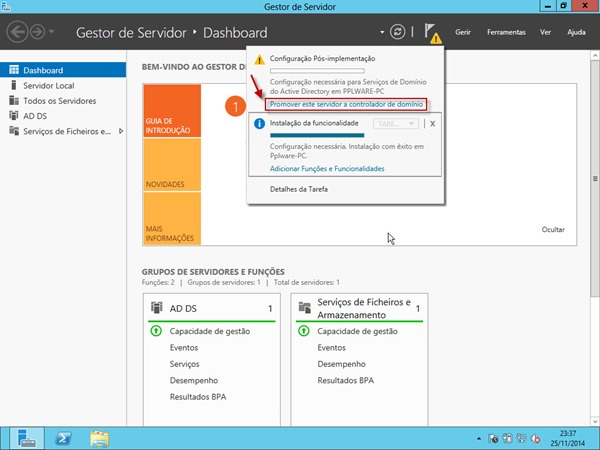Screen dimensions: 600x450
Task: Click the volume tray icon with red mark
Action: click(536, 439)
